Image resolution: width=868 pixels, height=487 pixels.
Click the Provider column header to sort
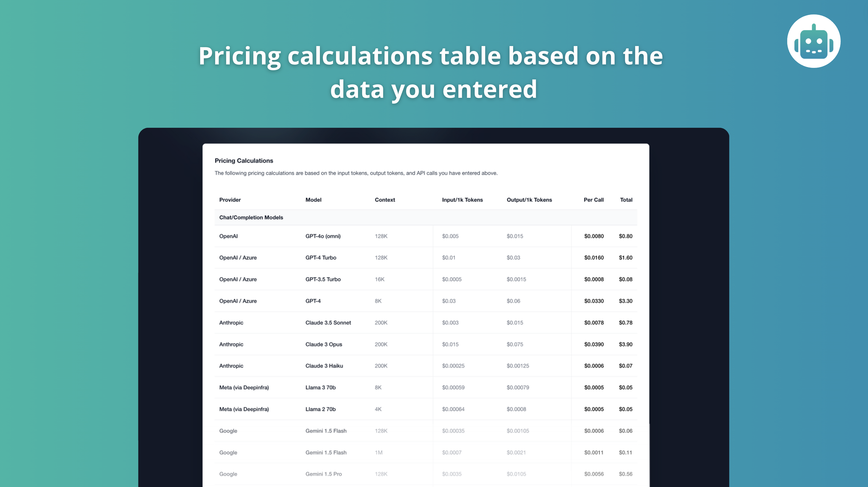pos(229,199)
